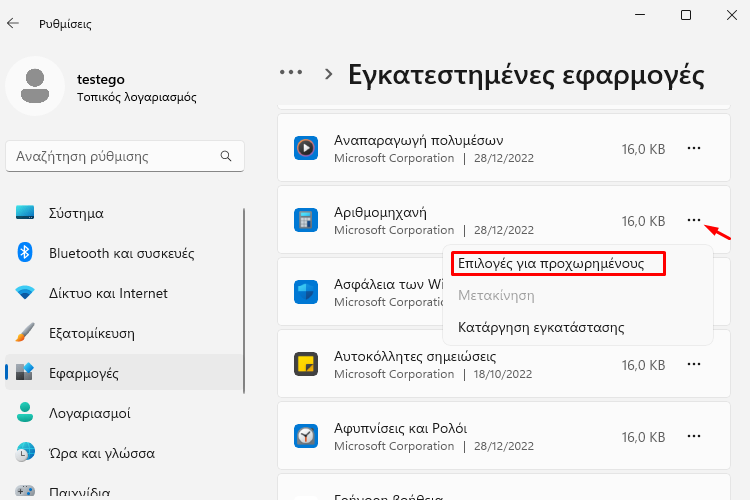Click the sidebar vertical scrollbar
750x500 pixels.
(x=244, y=300)
